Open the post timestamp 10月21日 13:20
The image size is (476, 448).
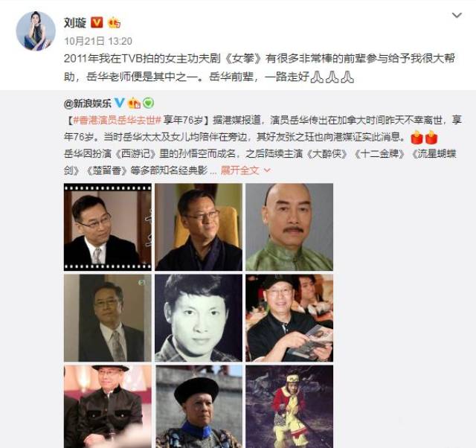point(98,41)
